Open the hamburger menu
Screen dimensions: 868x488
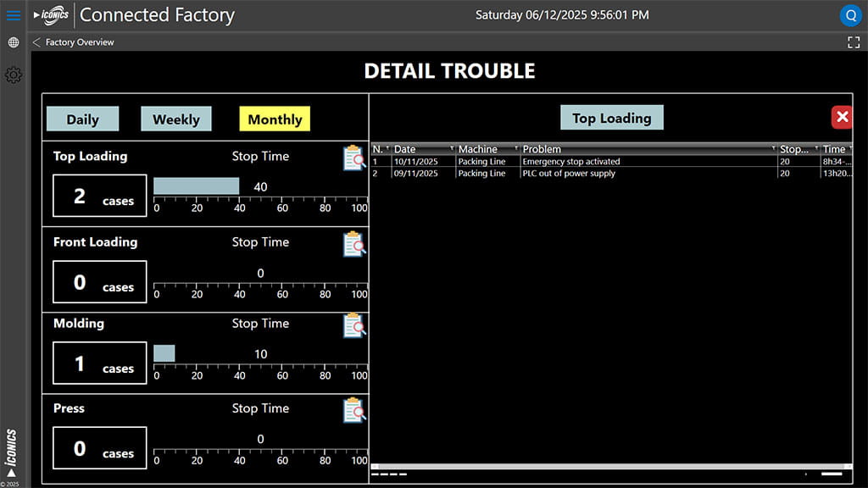tap(14, 15)
